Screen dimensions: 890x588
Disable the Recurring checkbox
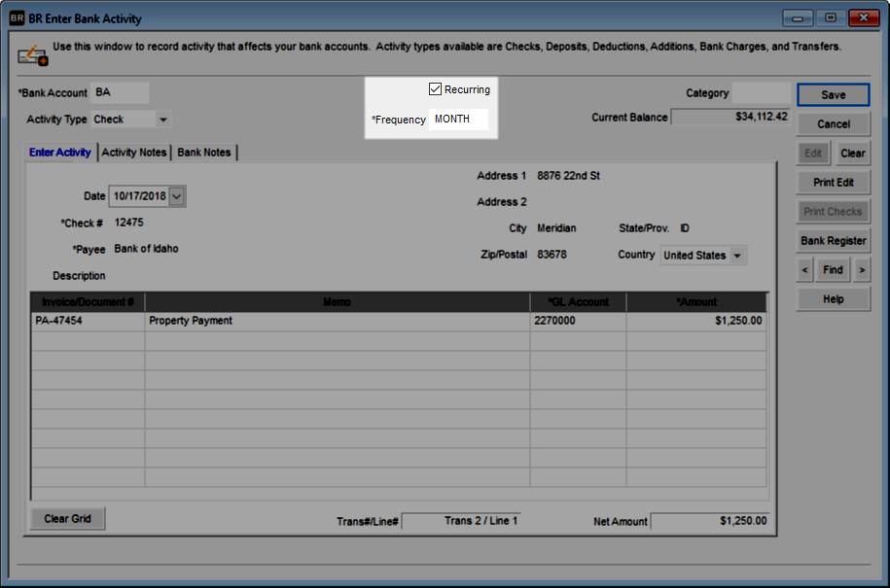[x=434, y=88]
